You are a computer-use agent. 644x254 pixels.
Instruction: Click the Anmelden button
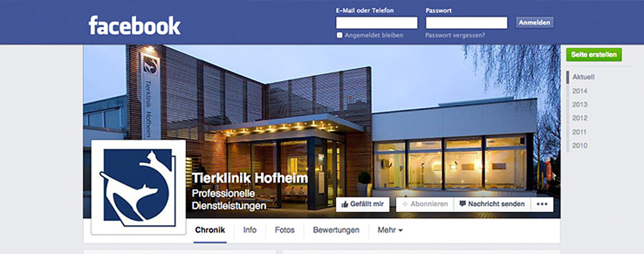pyautogui.click(x=535, y=23)
